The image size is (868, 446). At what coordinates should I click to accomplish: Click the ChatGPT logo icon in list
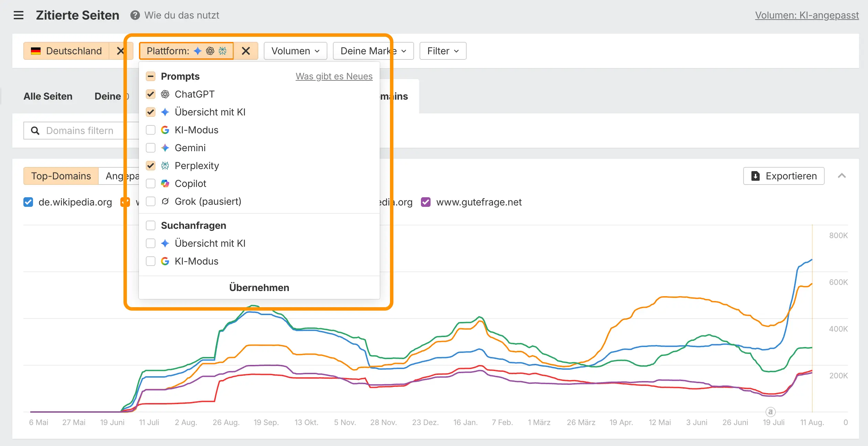point(165,94)
